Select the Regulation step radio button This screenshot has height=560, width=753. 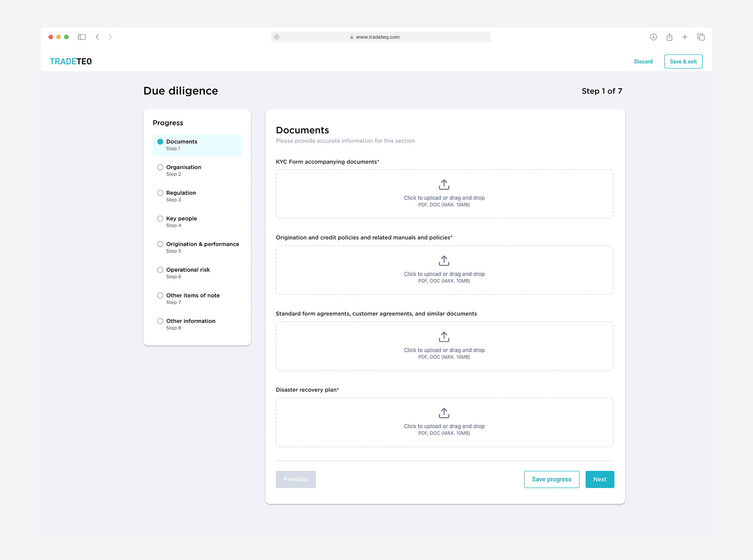160,193
